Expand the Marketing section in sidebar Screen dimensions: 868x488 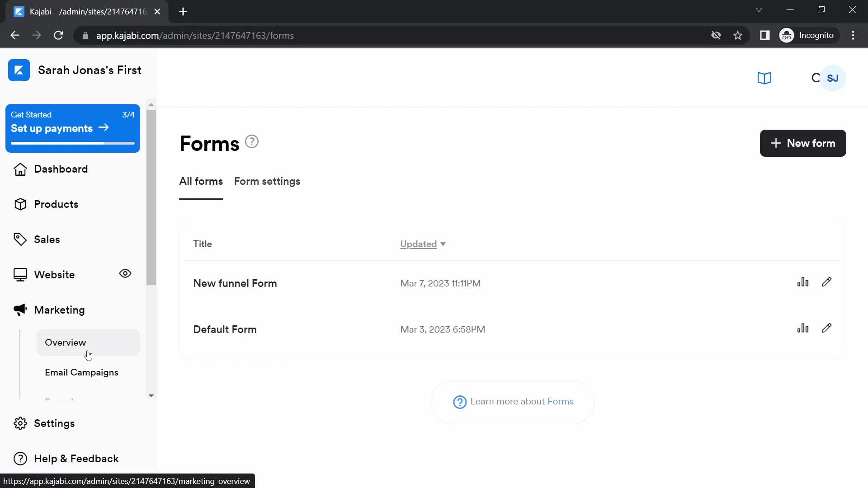point(59,310)
